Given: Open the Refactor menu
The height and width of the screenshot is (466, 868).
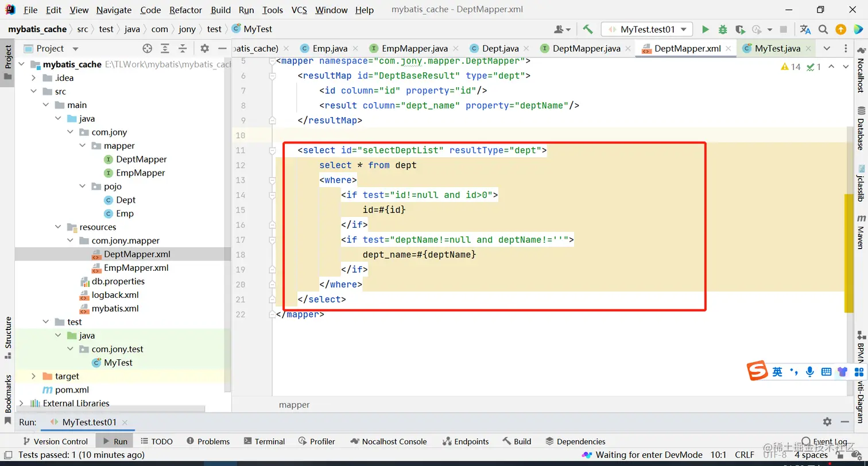Looking at the screenshot, I should pos(185,10).
